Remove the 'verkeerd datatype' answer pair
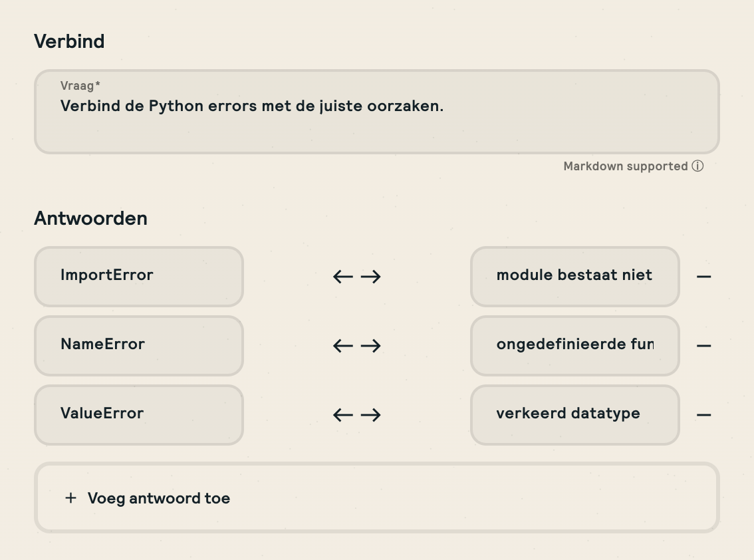 [x=703, y=415]
